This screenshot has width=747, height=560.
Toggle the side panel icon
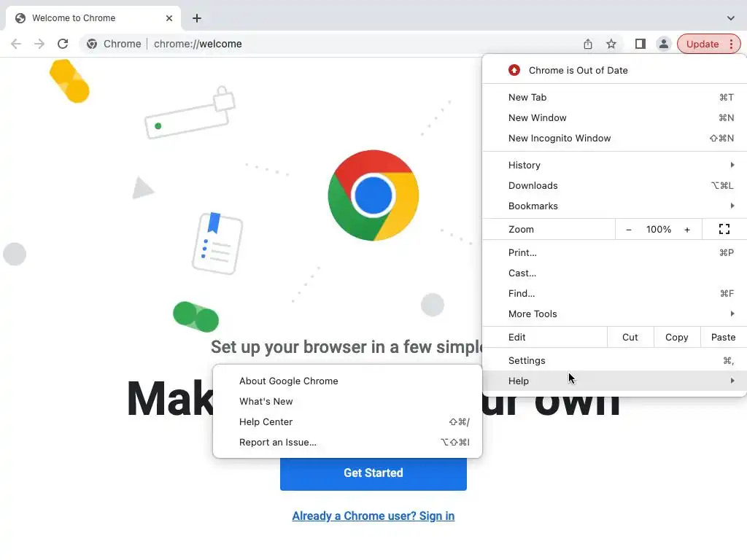click(640, 44)
